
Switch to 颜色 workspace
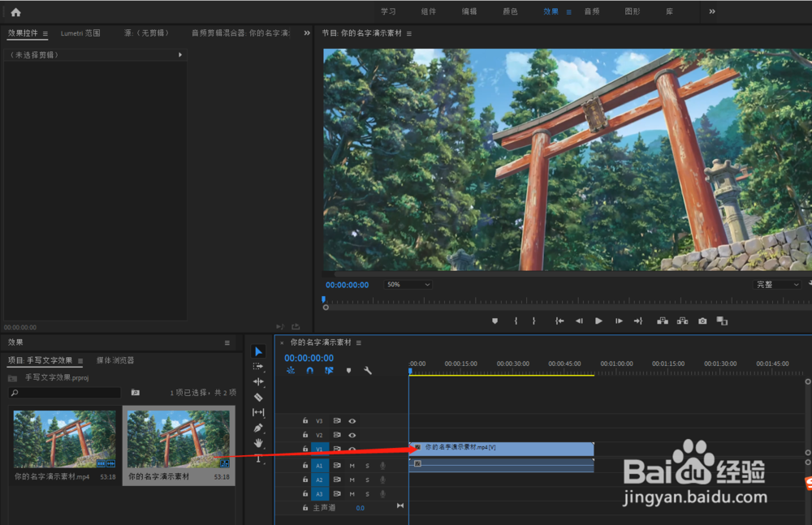pyautogui.click(x=510, y=11)
